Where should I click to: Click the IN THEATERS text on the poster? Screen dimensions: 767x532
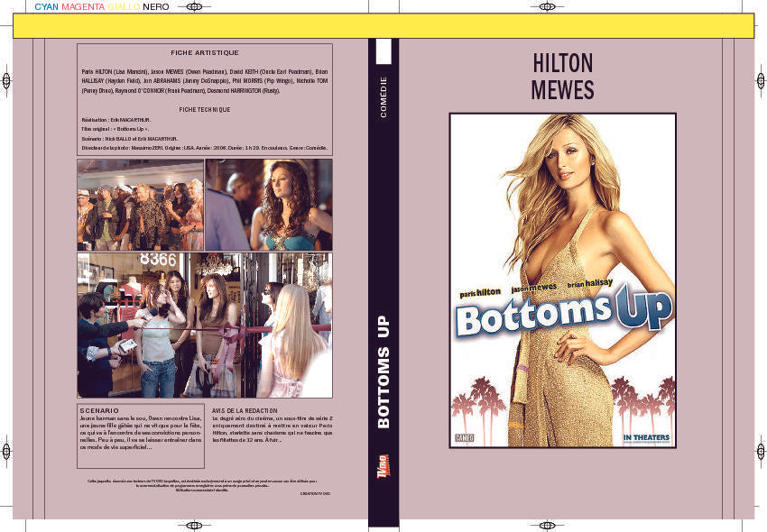(647, 437)
